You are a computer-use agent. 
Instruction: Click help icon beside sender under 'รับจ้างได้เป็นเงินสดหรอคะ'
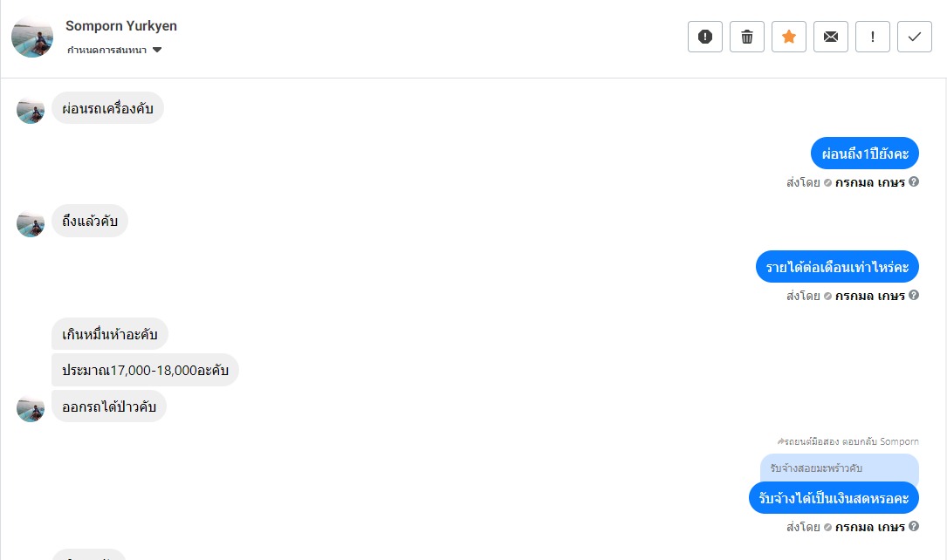coord(914,526)
